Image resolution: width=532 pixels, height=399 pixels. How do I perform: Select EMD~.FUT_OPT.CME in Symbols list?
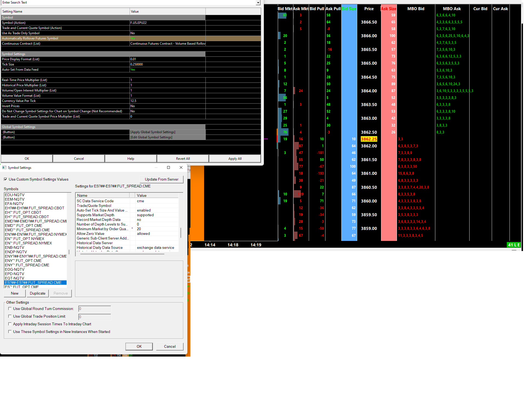click(x=24, y=226)
